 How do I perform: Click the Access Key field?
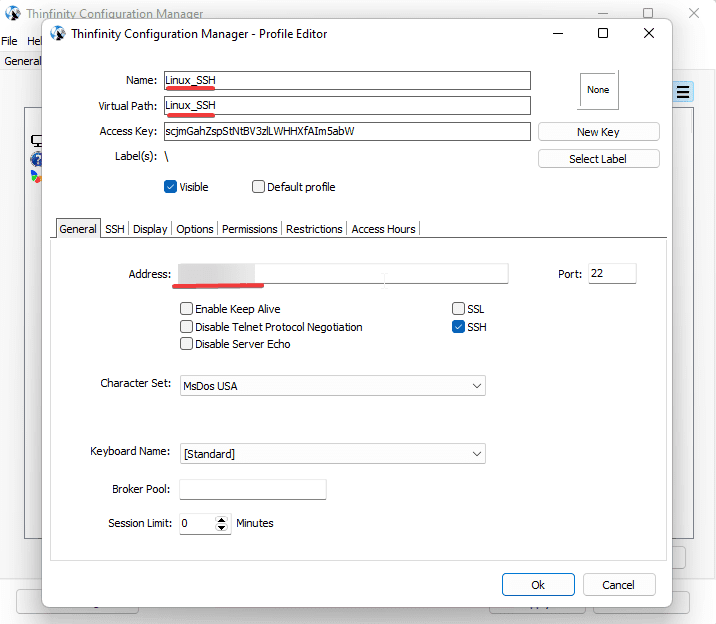(347, 131)
